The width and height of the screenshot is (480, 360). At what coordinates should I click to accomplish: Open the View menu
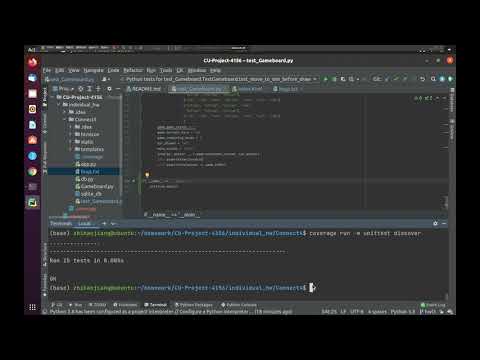[x=74, y=70]
